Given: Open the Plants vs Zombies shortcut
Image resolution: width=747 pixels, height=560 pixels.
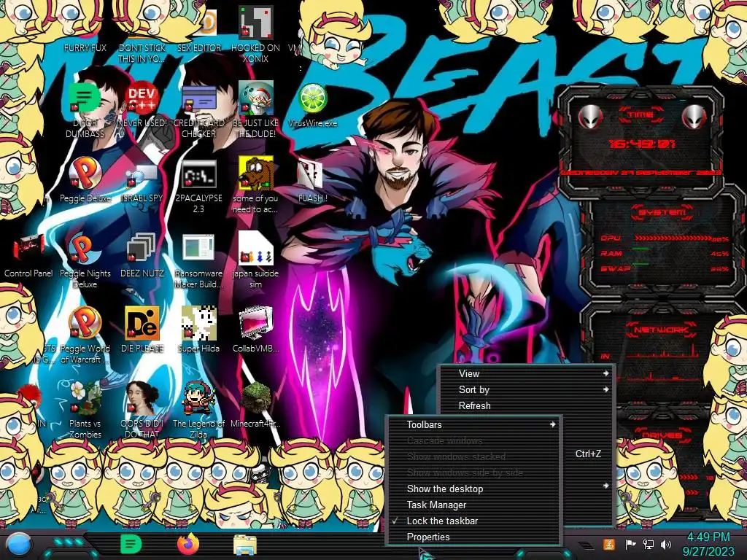Looking at the screenshot, I should [x=85, y=398].
